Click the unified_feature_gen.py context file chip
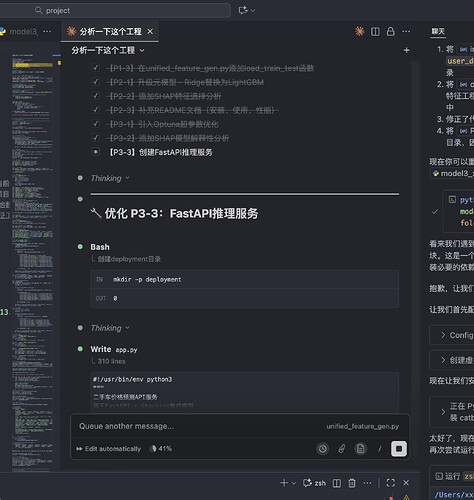This screenshot has width=474, height=500. tap(363, 426)
